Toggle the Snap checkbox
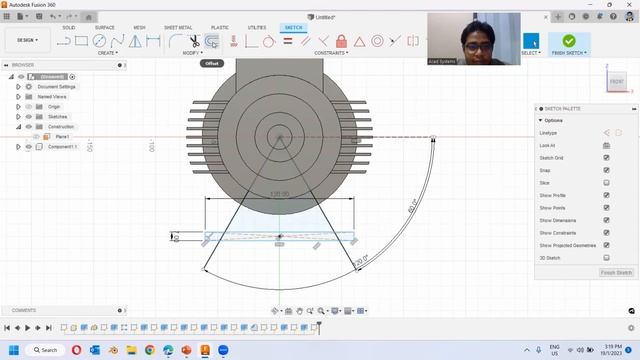The height and width of the screenshot is (360, 640). 607,170
